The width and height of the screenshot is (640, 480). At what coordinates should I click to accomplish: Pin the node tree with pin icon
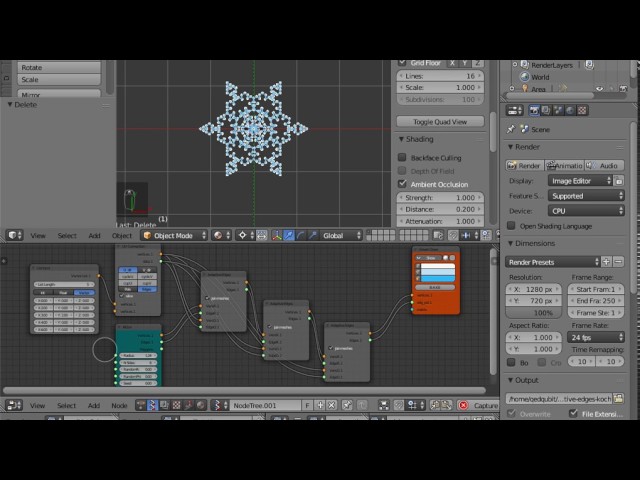coord(347,405)
